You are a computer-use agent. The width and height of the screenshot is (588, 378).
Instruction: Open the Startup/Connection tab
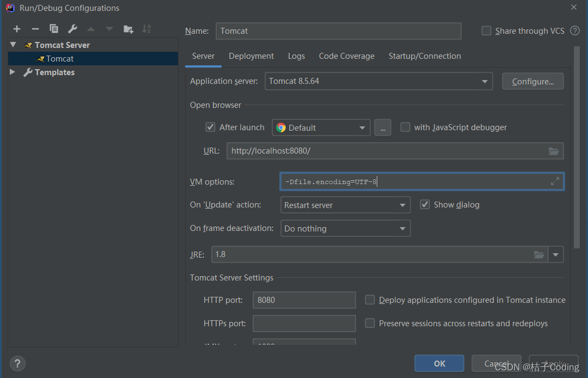coord(425,56)
